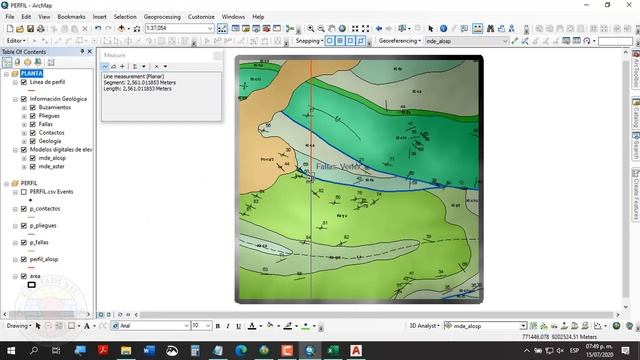Enable the PERFIL.csv Events layer

click(24, 192)
